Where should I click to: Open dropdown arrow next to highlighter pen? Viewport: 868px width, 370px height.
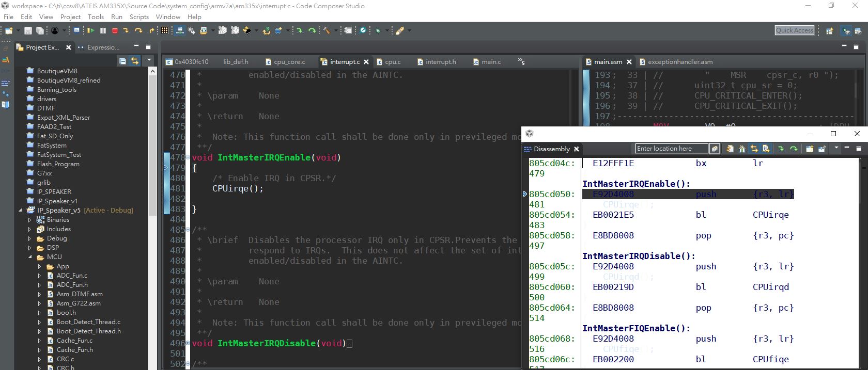click(409, 30)
